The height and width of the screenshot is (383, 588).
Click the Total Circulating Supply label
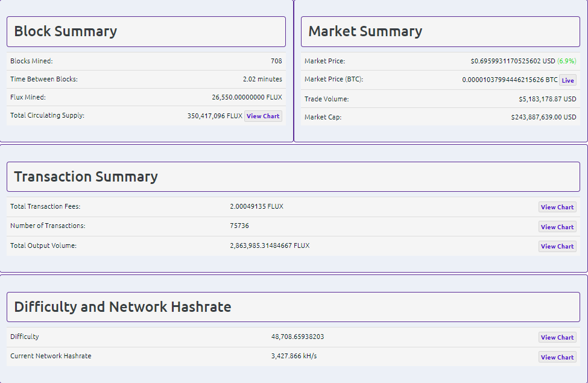point(47,115)
